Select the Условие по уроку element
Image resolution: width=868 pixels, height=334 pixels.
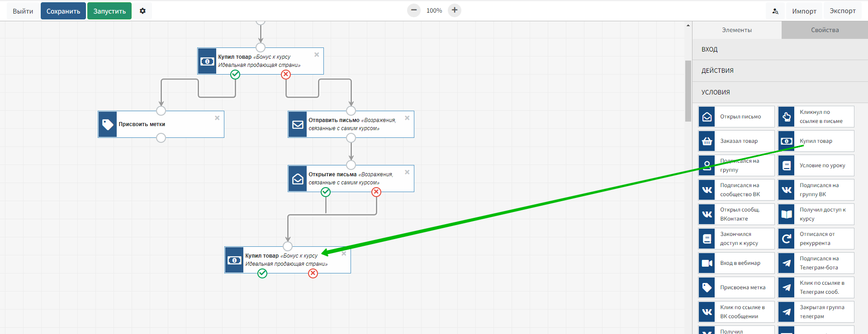[x=816, y=165]
